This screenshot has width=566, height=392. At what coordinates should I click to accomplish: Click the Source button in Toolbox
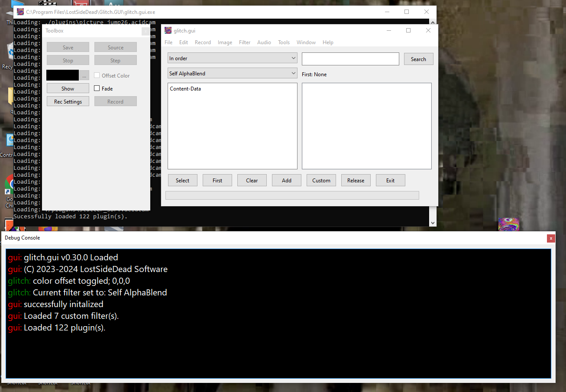pos(116,48)
